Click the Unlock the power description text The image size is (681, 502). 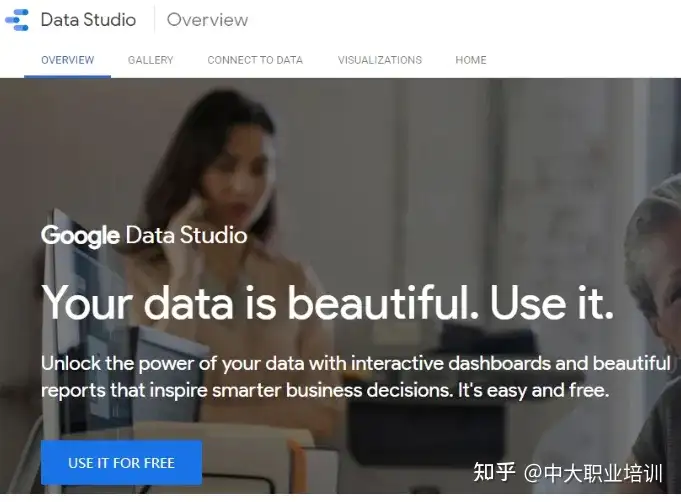coord(356,376)
